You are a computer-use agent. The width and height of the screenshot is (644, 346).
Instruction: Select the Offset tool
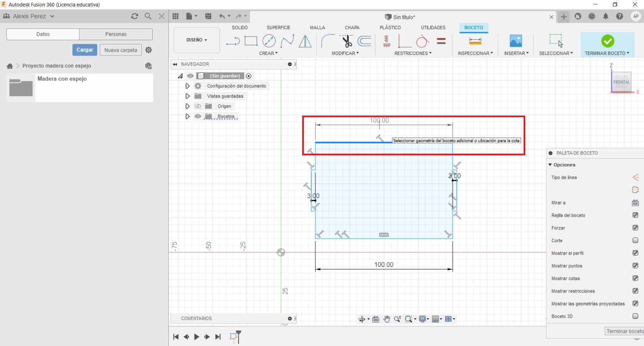(364, 41)
